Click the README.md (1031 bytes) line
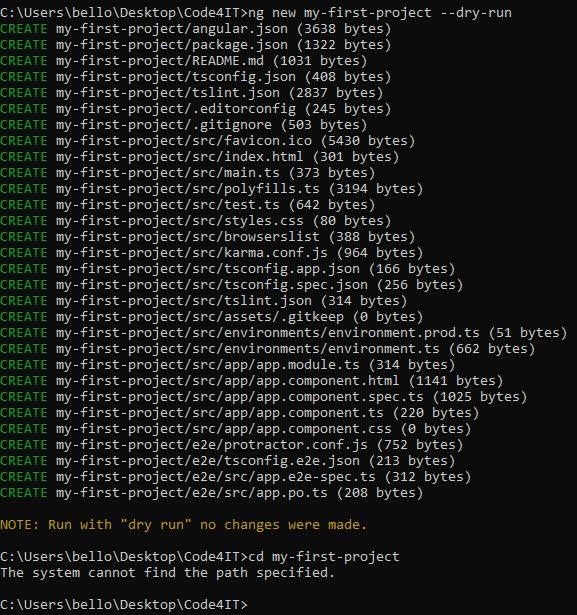Image resolution: width=577 pixels, height=615 pixels. click(x=184, y=61)
